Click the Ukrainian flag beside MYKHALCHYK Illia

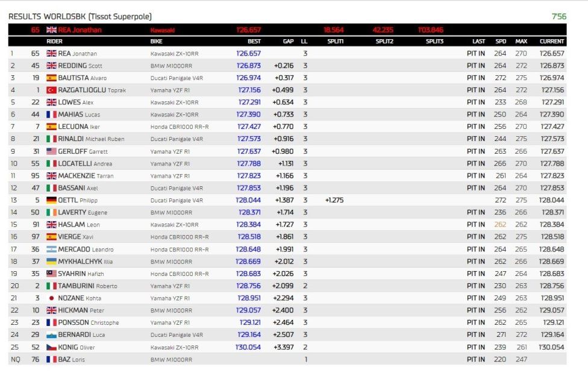pyautogui.click(x=51, y=261)
